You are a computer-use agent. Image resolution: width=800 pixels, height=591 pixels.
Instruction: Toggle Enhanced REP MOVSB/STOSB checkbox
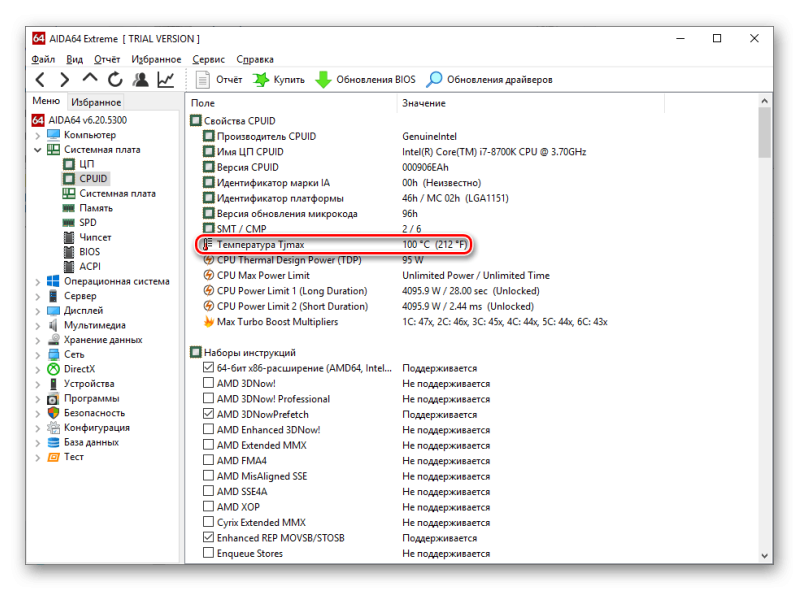coord(208,537)
